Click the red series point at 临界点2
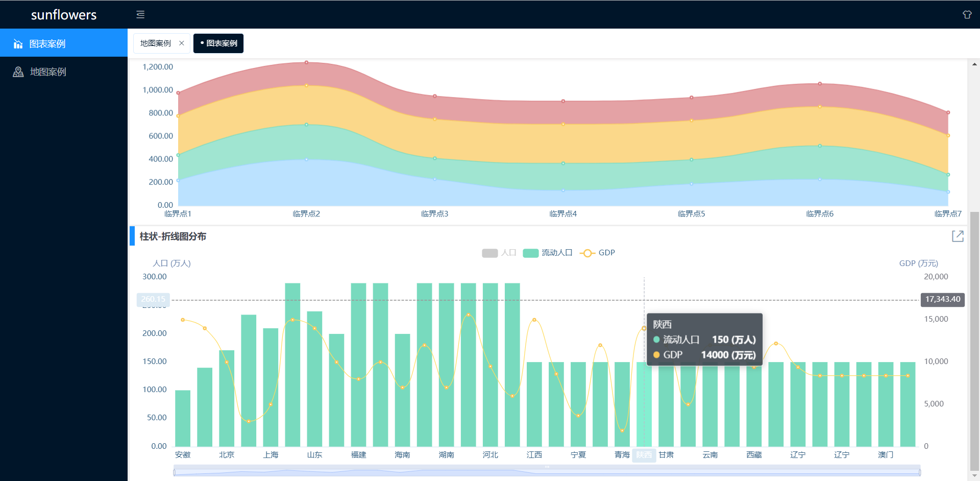980x481 pixels. click(x=306, y=62)
